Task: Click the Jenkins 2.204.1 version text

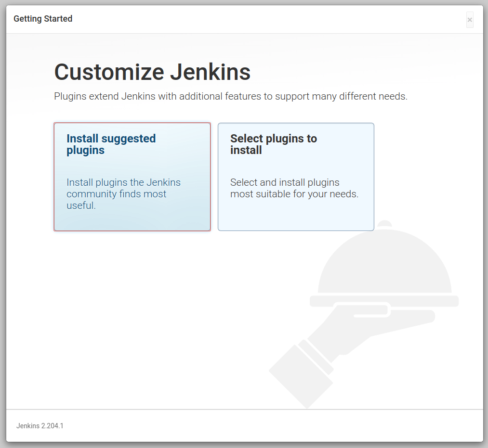Action: coord(40,425)
